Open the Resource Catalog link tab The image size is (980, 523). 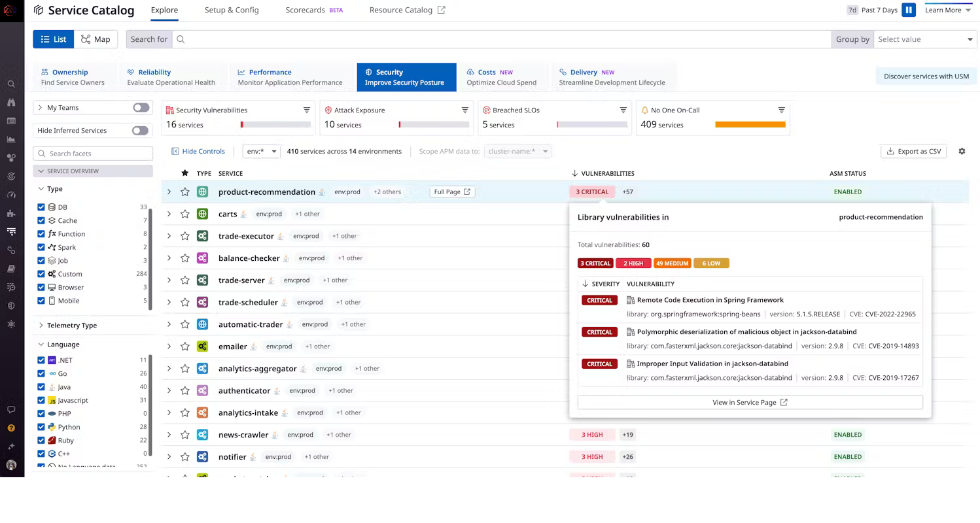coord(407,10)
